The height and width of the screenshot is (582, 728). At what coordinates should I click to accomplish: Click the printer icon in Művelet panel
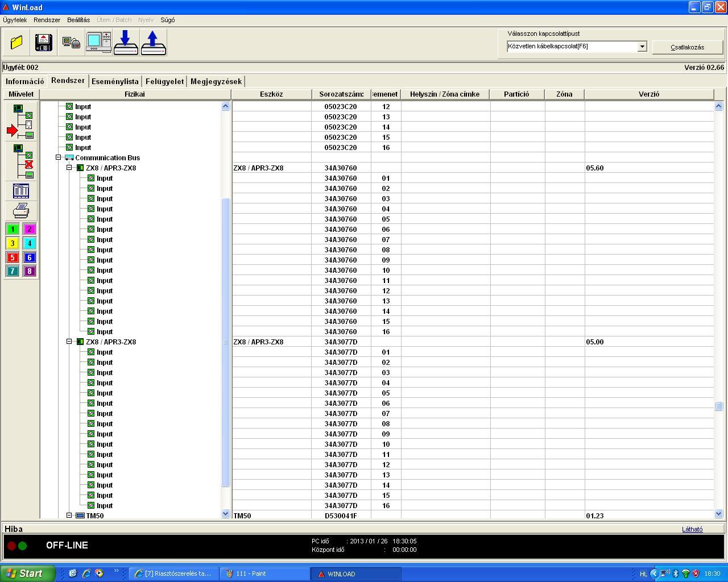coord(21,211)
